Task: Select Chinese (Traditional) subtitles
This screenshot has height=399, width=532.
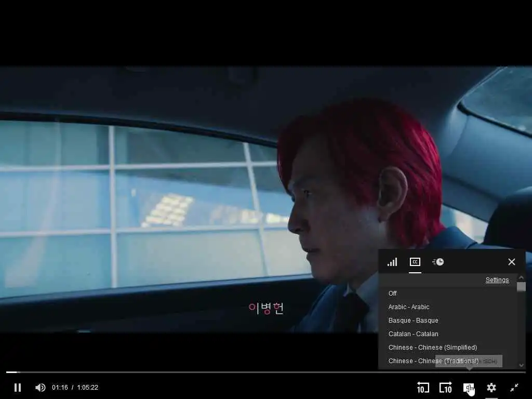Action: point(448,361)
